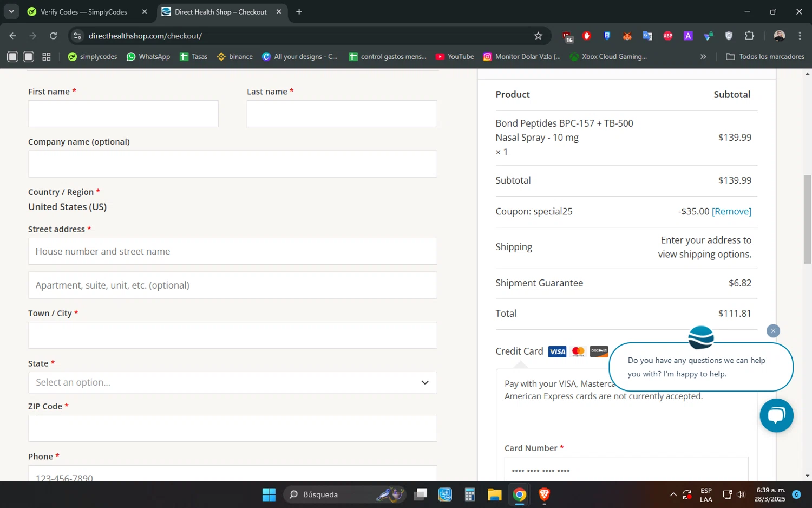This screenshot has width=812, height=508.
Task: Open File Explorer from the taskbar
Action: coord(495,494)
